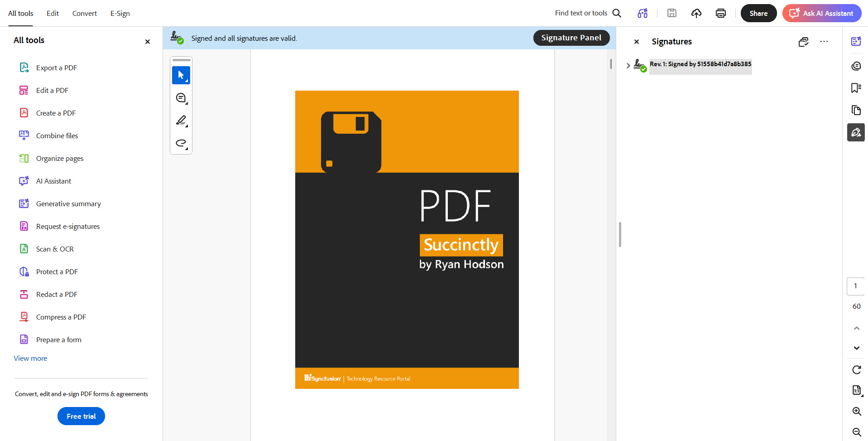Click the right pane resize handle
868x441 pixels.
[x=620, y=234]
